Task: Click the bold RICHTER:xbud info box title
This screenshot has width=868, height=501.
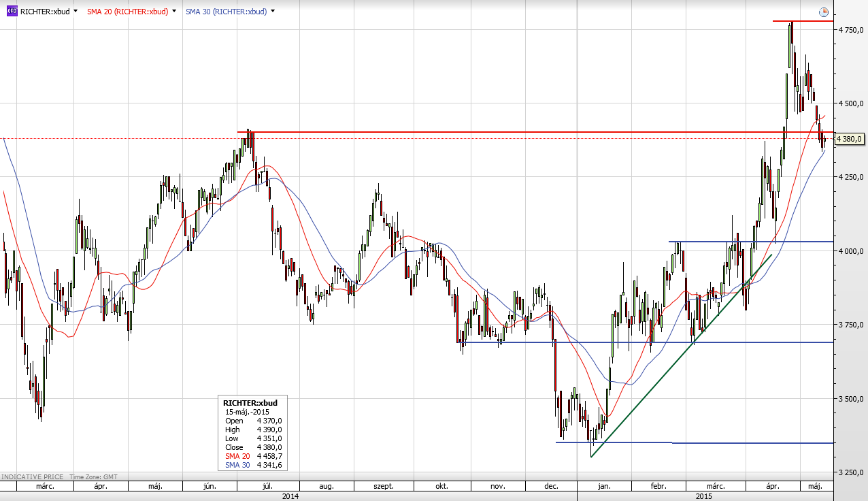Action: [x=250, y=403]
